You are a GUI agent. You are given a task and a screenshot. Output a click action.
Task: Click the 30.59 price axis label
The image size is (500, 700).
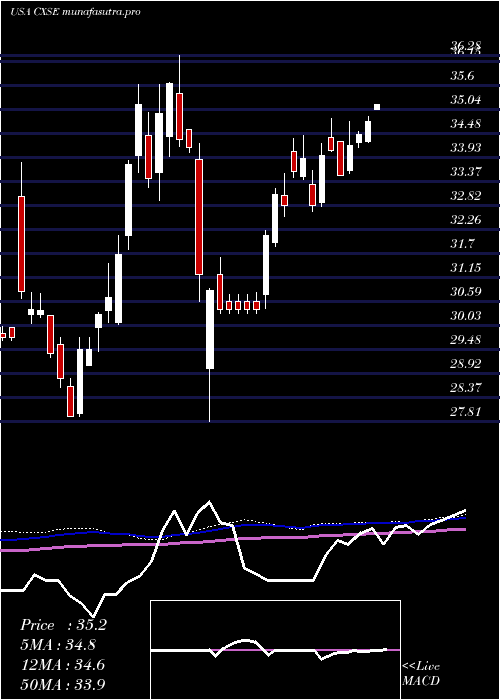(466, 292)
